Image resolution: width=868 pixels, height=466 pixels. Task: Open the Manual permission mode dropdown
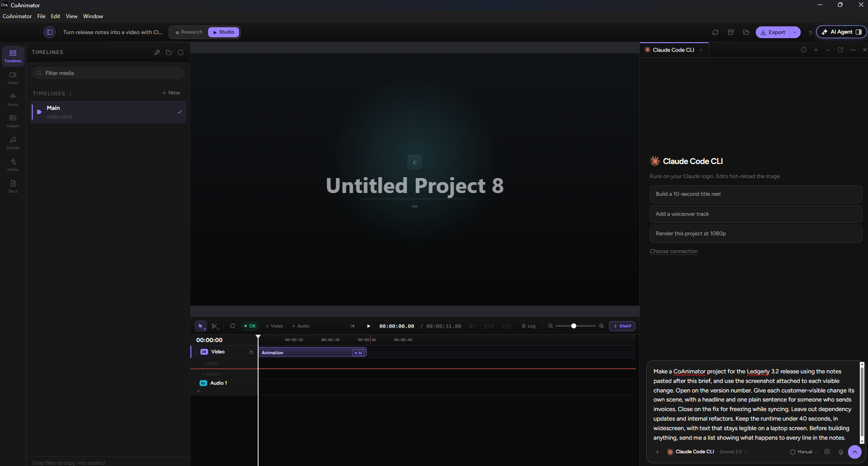coord(804,452)
